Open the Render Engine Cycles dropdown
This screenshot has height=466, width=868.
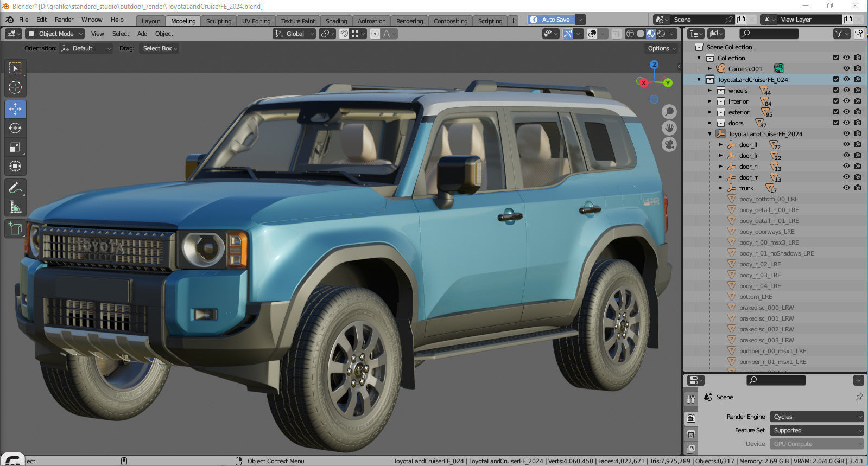pyautogui.click(x=816, y=417)
